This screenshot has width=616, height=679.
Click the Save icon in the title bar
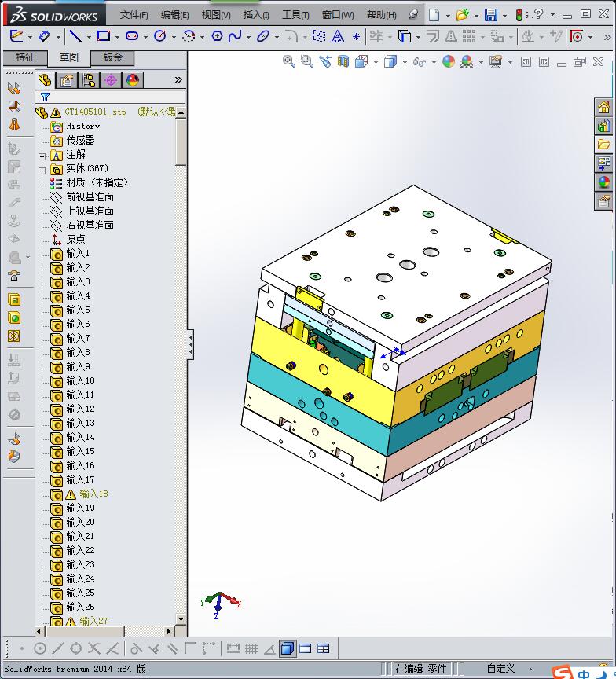click(490, 15)
